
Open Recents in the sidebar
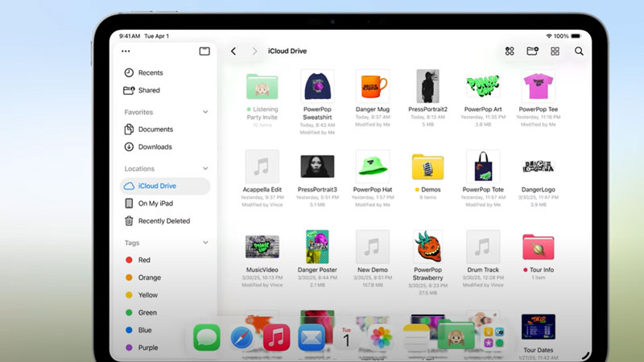(x=165, y=72)
